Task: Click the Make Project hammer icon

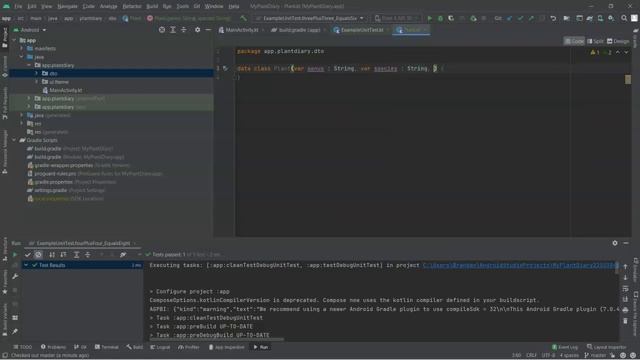Action: pos(244,18)
